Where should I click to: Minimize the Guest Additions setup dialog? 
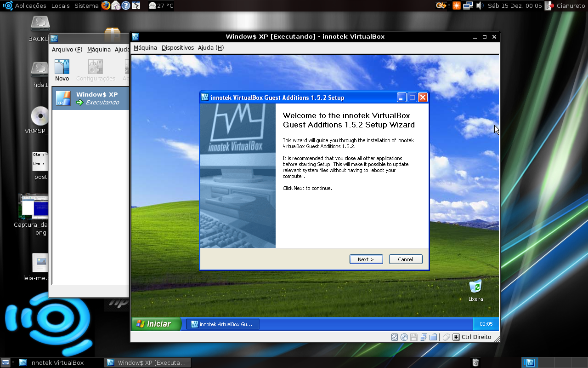pos(402,97)
